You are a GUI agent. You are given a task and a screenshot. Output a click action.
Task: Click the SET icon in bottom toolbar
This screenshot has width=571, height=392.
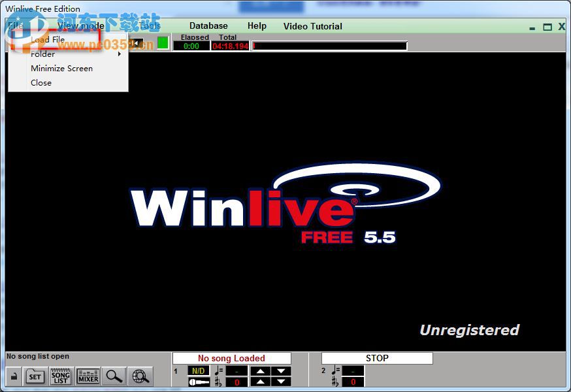tap(35, 376)
